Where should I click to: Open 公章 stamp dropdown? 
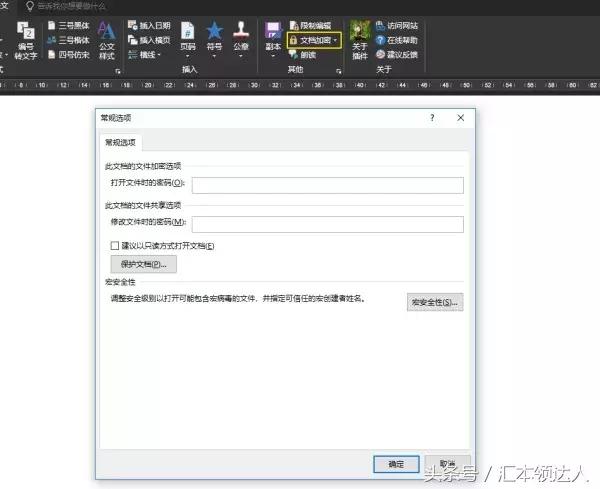click(x=241, y=40)
